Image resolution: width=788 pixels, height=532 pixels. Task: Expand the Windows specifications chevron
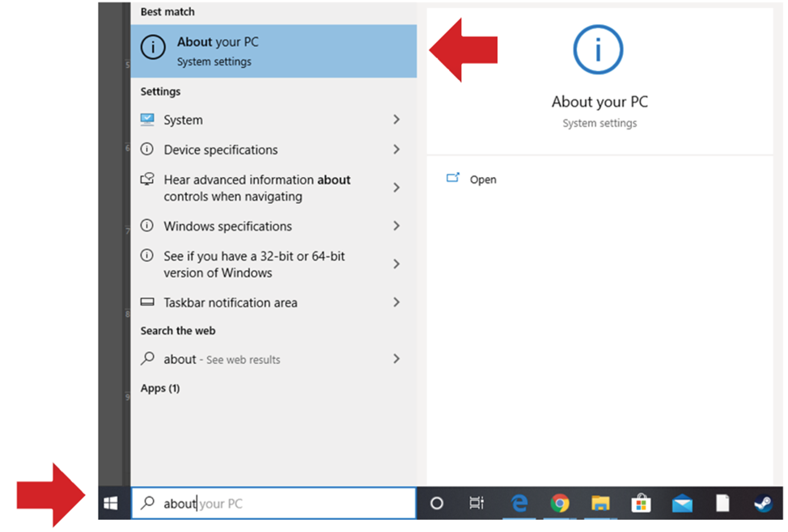tap(396, 226)
